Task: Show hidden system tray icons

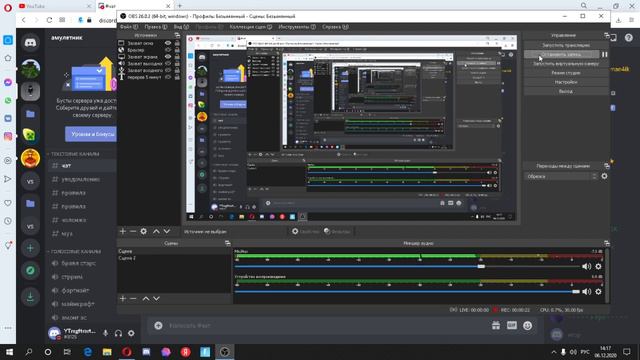Action: pyautogui.click(x=553, y=352)
